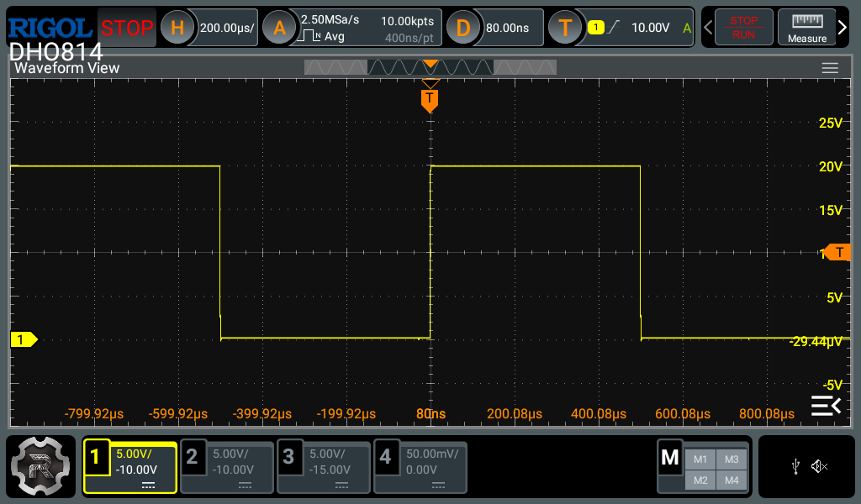Click the waveform memory position overview bar

point(430,67)
